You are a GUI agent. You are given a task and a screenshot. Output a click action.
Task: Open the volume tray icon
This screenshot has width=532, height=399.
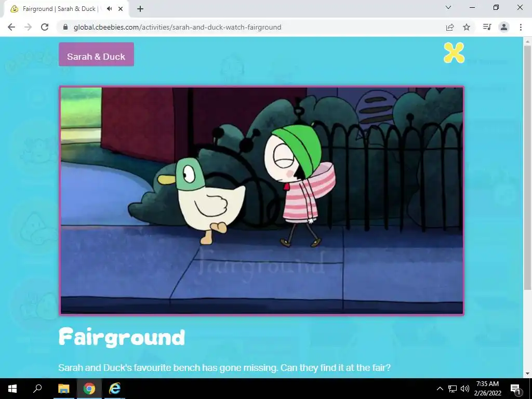pos(465,389)
